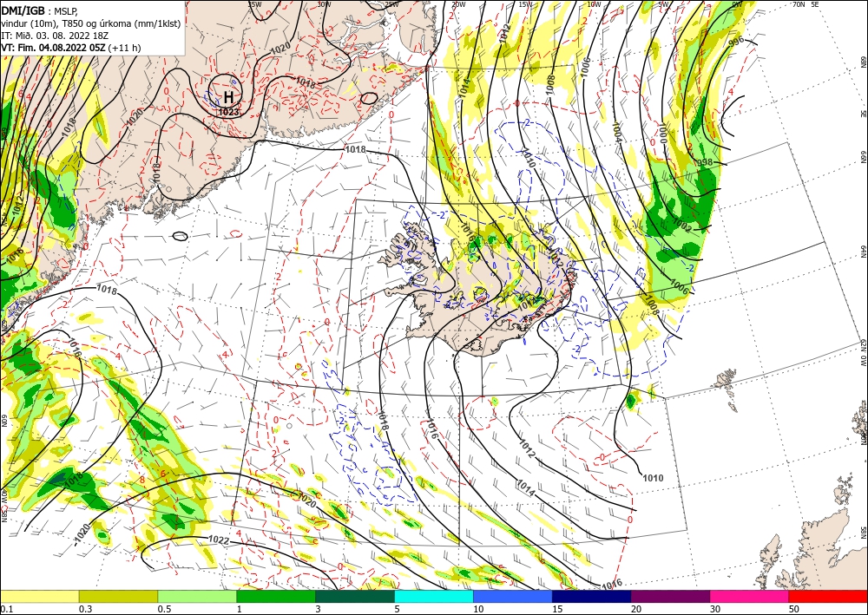This screenshot has width=868, height=615.
Task: Click the dark green 3 mm legend swatch
Action: pyautogui.click(x=355, y=596)
